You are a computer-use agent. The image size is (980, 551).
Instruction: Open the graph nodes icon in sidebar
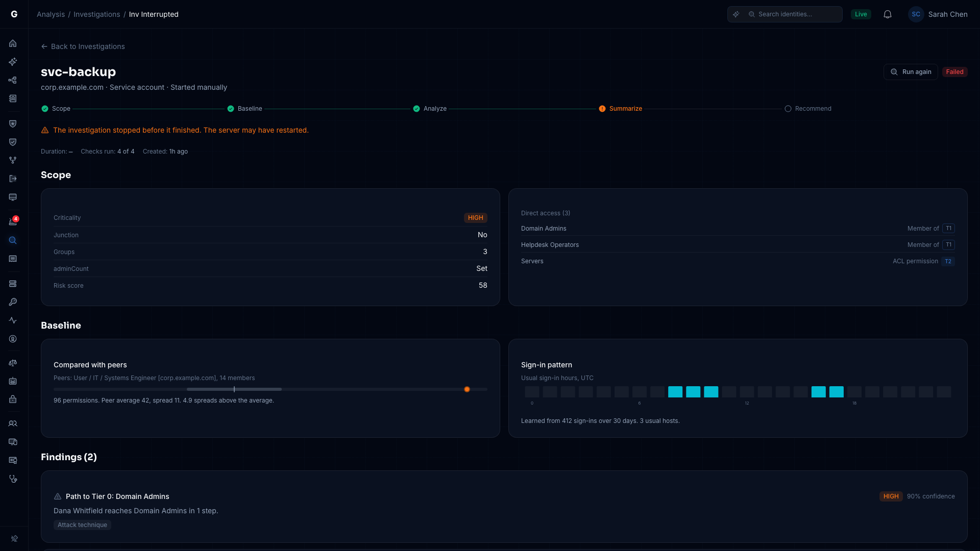click(13, 80)
